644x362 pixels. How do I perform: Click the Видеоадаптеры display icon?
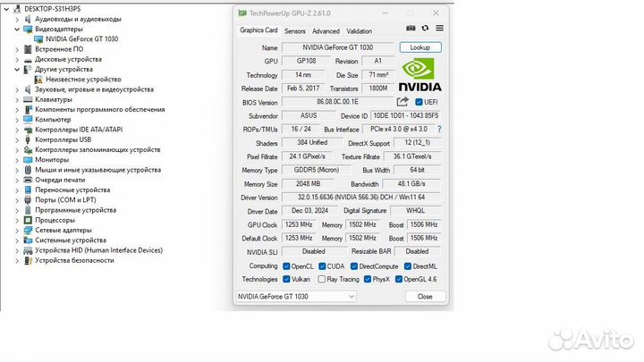28,29
